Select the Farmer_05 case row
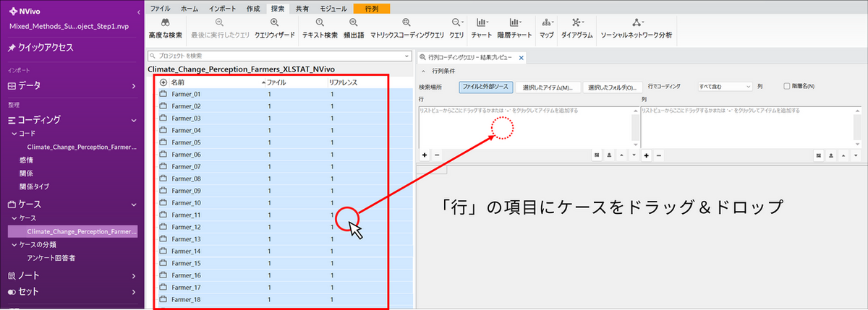 [187, 142]
